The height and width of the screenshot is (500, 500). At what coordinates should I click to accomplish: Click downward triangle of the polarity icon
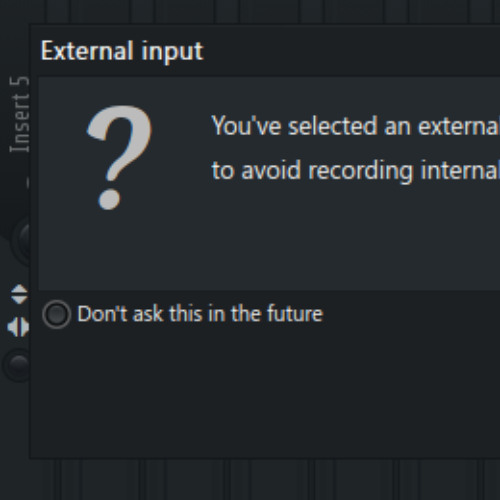click(x=19, y=299)
